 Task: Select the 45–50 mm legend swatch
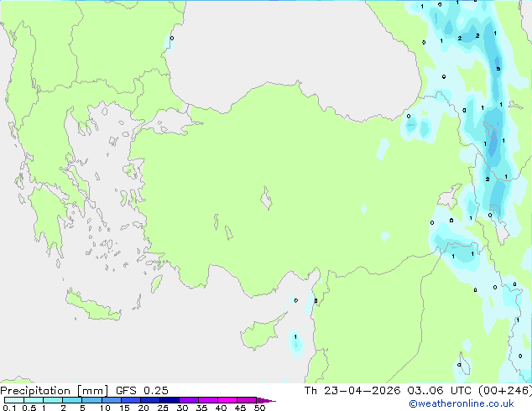click(247, 400)
